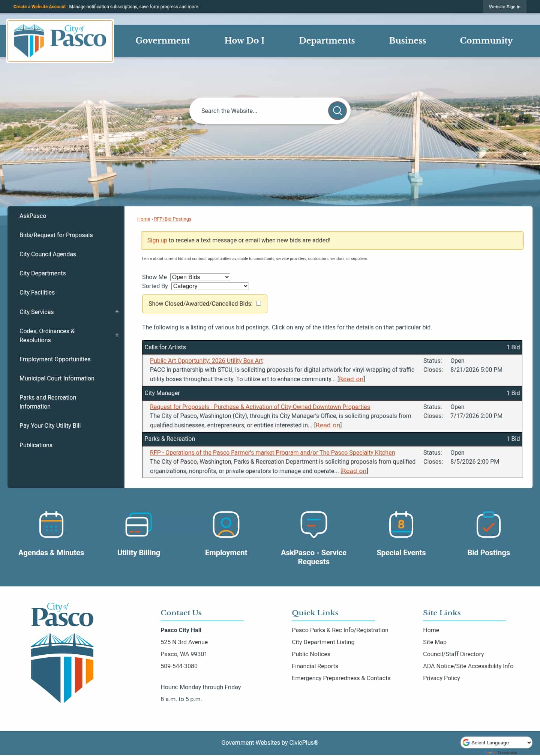This screenshot has width=540, height=756.
Task: Open the Business menu
Action: 407,41
